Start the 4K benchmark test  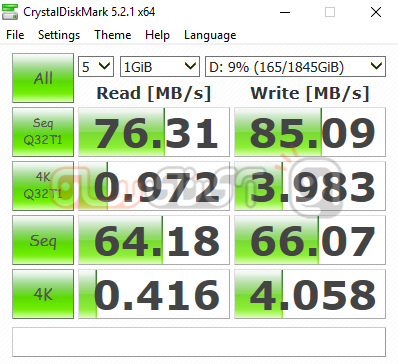tap(43, 294)
